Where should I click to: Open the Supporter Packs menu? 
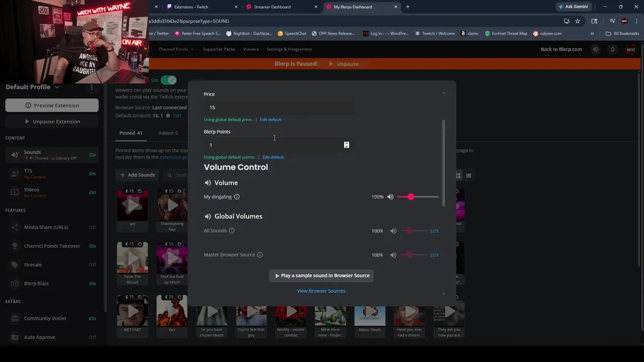tap(219, 49)
